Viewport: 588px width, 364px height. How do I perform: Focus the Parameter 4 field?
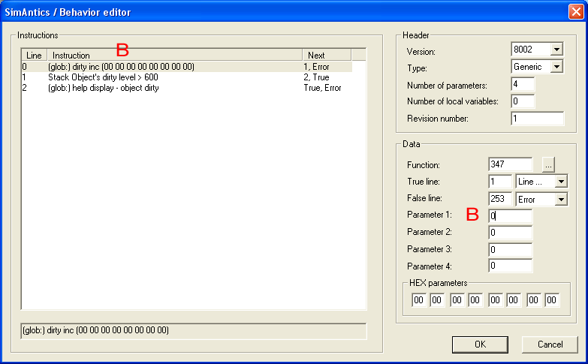pos(511,266)
